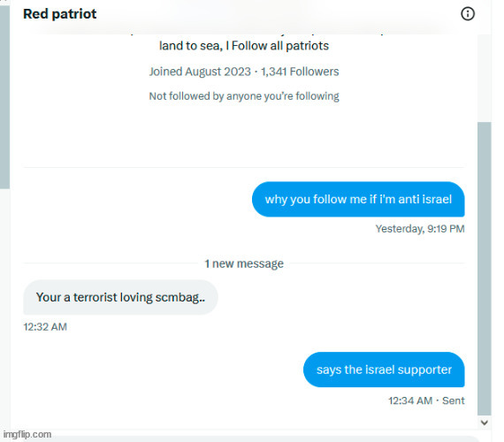Click the imgflip.com watermark
The height and width of the screenshot is (442, 504).
click(x=27, y=434)
